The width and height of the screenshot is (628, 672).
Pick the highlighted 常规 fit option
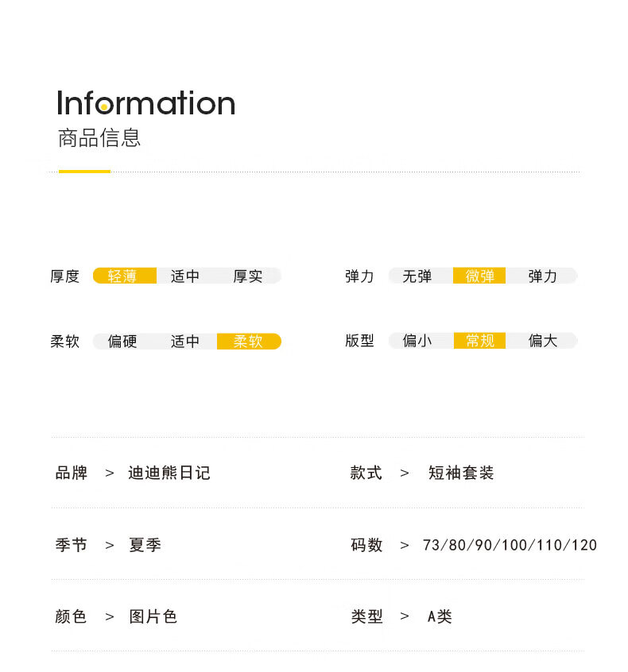click(479, 340)
